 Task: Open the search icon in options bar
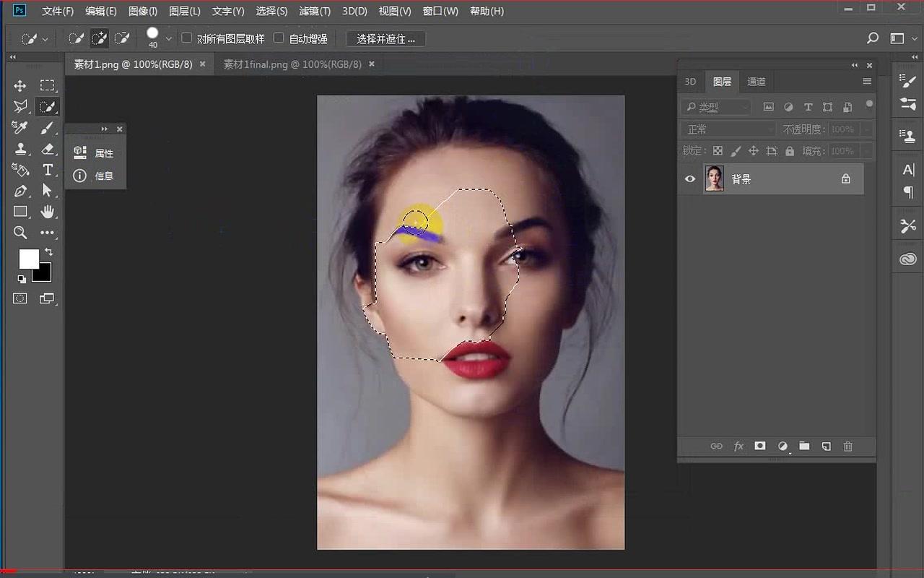873,38
